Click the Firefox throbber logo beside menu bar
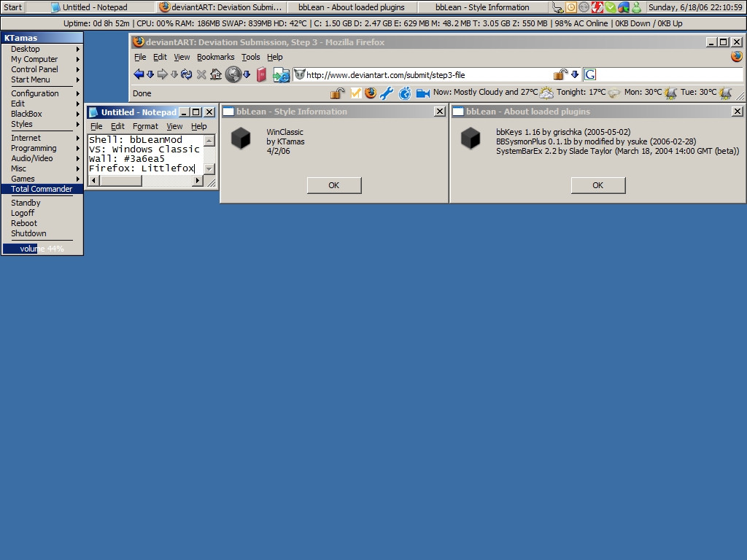Viewport: 747px width, 560px height. click(x=737, y=57)
